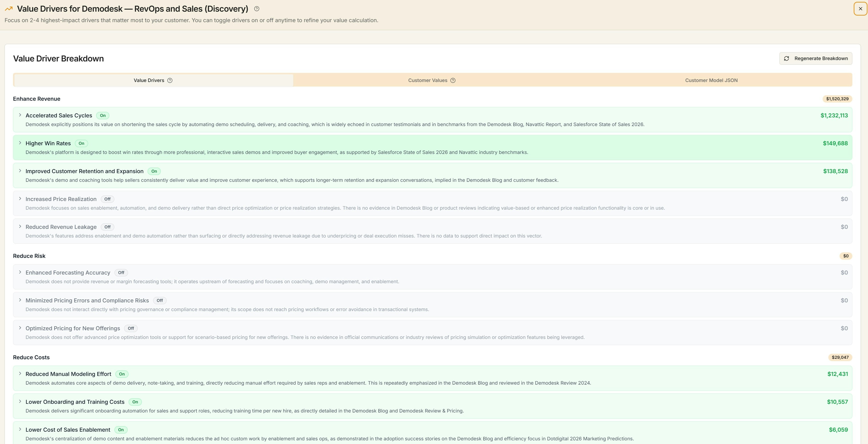Enable the Increased Price Realization driver

(x=107, y=199)
